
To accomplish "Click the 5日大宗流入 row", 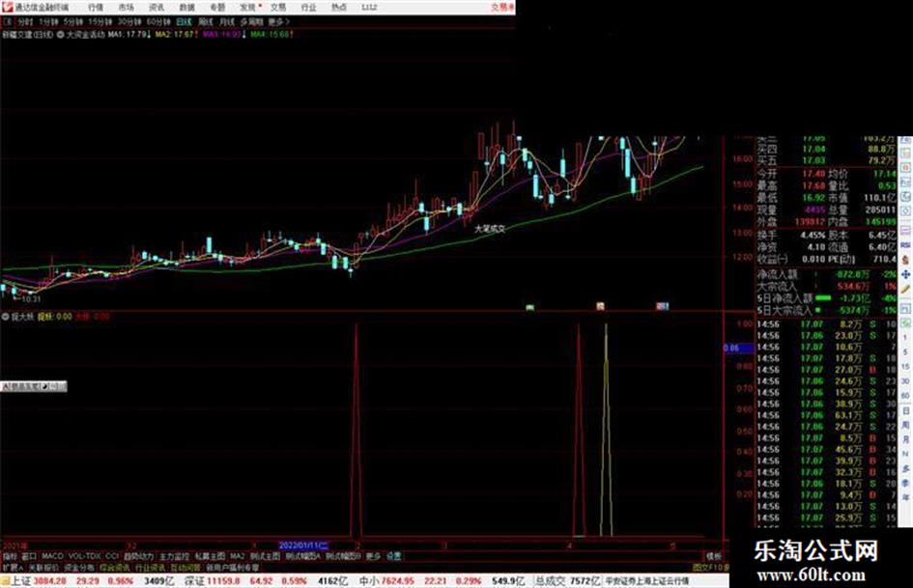I will (826, 310).
